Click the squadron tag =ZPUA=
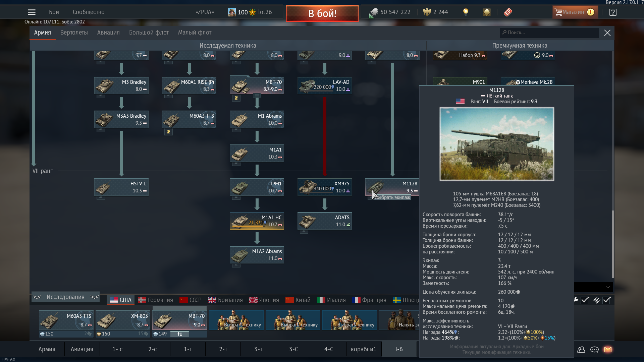Screen dimensions: 644x362 [205, 12]
